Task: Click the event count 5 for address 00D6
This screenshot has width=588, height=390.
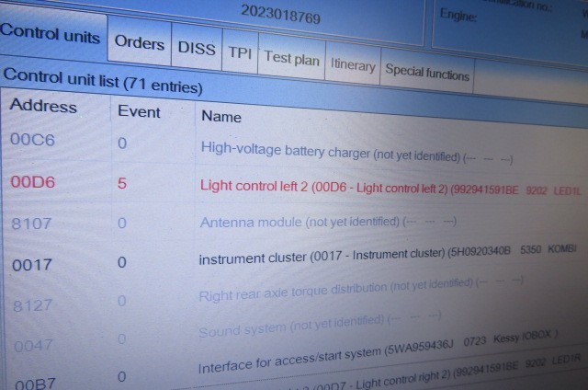Action: 122,183
